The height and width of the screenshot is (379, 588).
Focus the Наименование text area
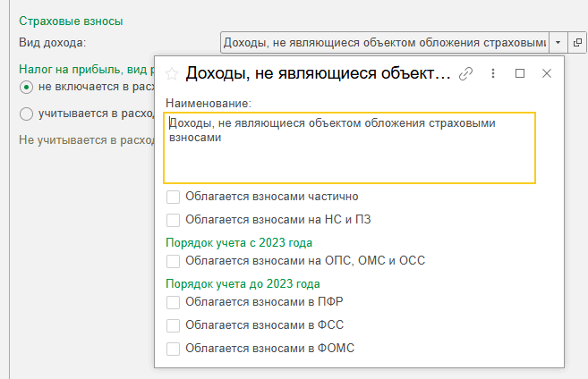point(350,147)
